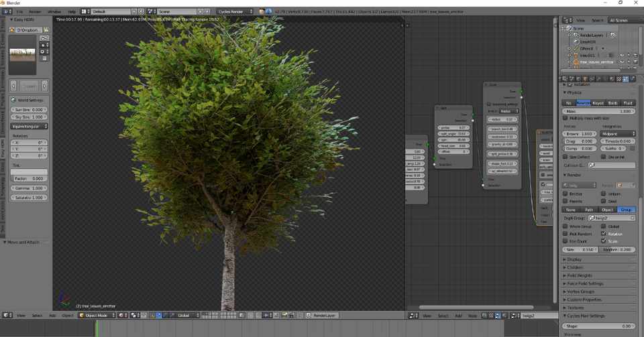Select the Newtonian physics type

click(x=584, y=103)
